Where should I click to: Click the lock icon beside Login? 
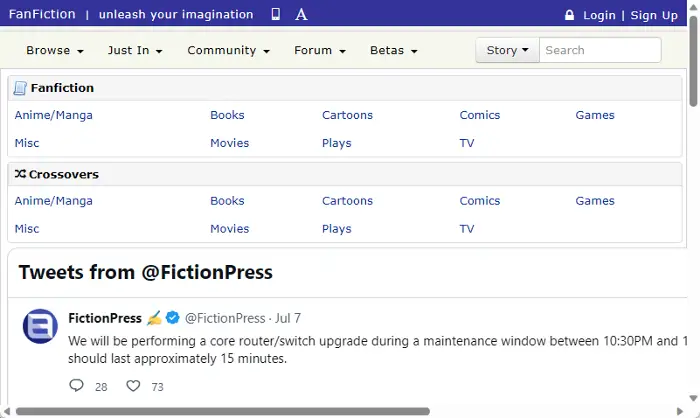[569, 15]
